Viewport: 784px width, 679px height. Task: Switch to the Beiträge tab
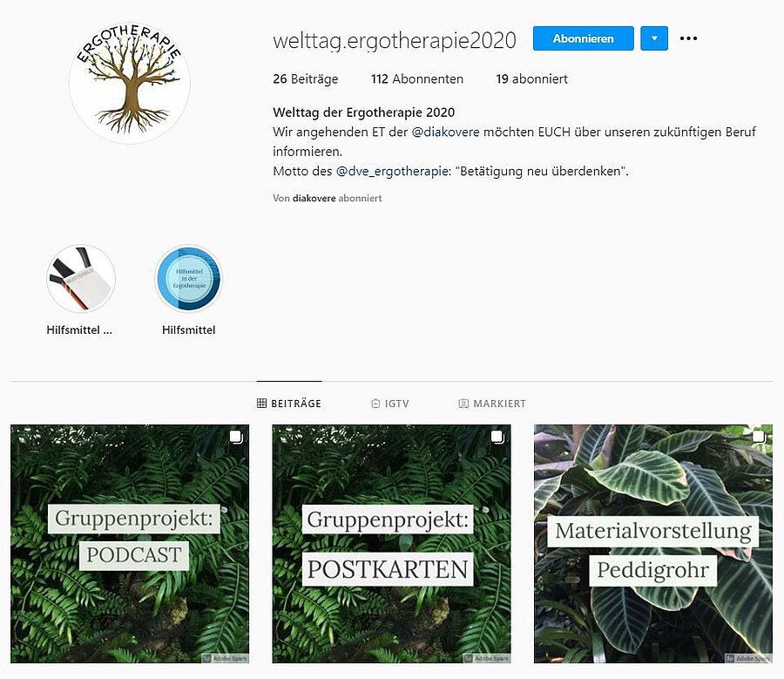tap(289, 404)
